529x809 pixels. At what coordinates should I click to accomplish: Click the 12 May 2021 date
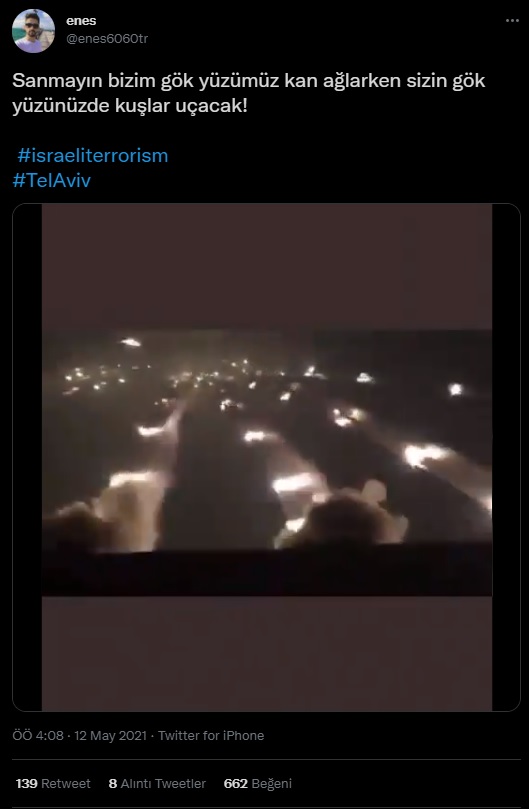pyautogui.click(x=111, y=736)
